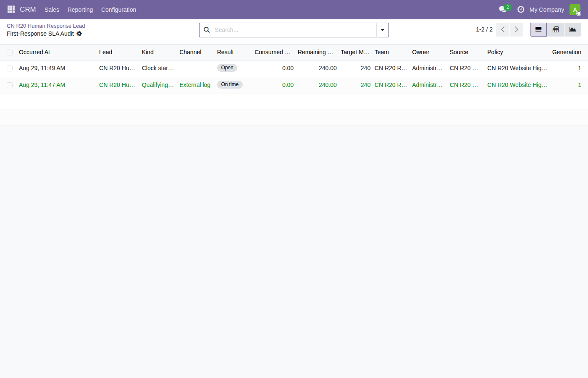Switch to list view

tap(538, 29)
